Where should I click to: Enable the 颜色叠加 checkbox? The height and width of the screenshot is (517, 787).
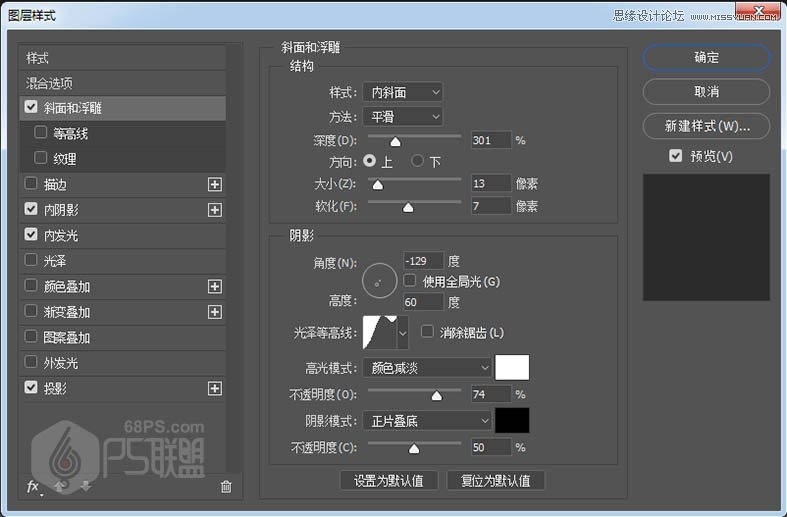[x=31, y=286]
